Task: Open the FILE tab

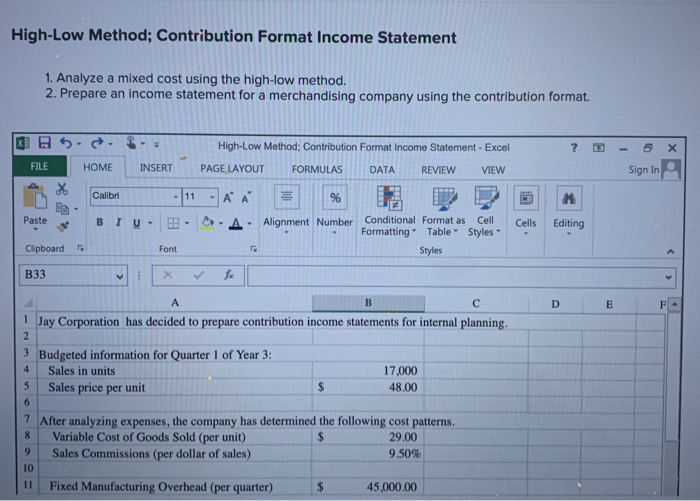Action: point(40,166)
